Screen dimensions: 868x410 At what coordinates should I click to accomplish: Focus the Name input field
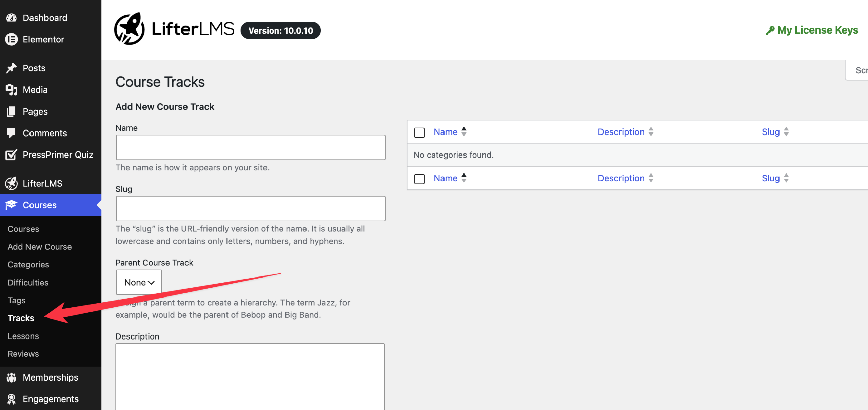coord(251,147)
